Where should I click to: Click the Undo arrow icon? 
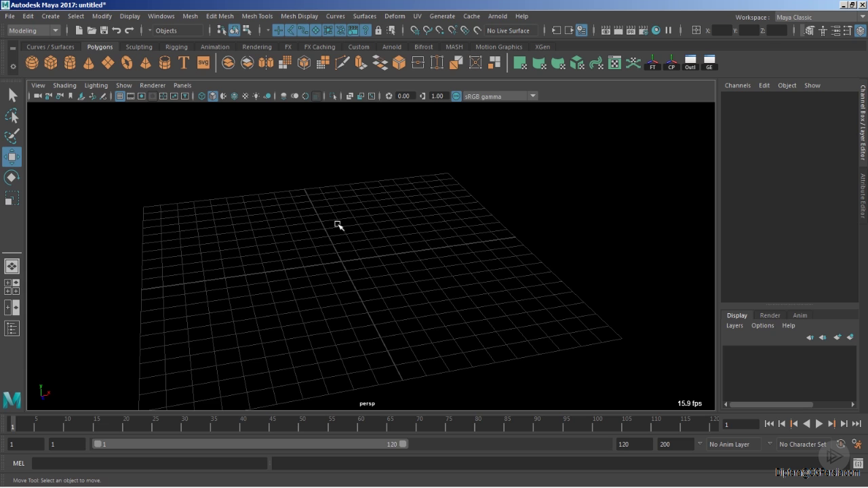pos(117,30)
